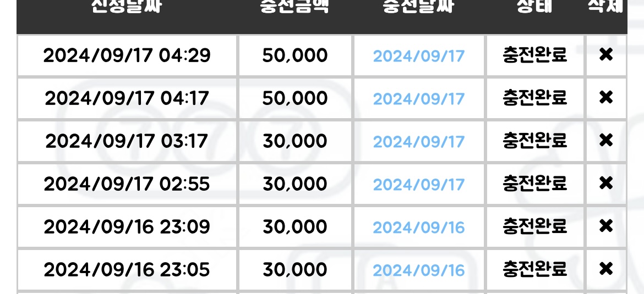Open charge date link for 02:55 row
Image resolution: width=644 pixels, height=294 pixels.
(x=418, y=185)
